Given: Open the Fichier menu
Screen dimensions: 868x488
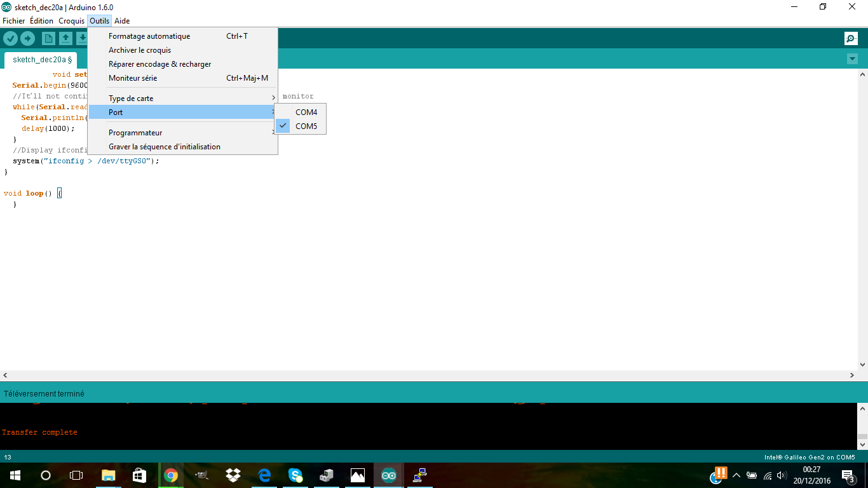Looking at the screenshot, I should [13, 21].
